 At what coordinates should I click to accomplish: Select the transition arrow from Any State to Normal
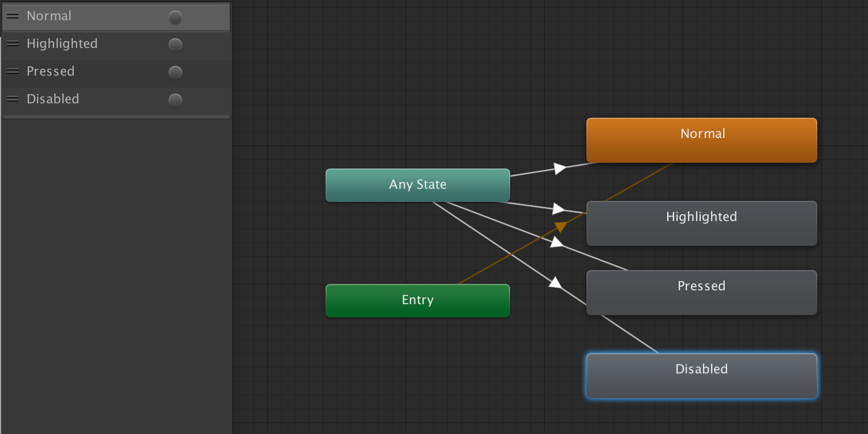pyautogui.click(x=558, y=169)
